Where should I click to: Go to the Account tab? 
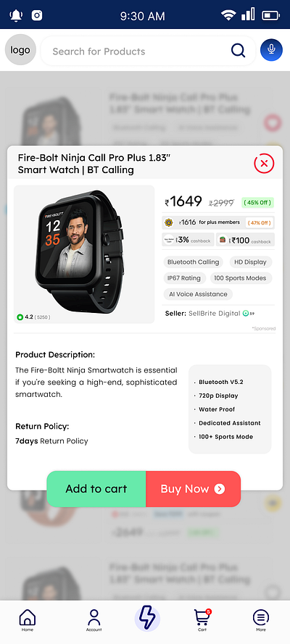[x=94, y=620]
